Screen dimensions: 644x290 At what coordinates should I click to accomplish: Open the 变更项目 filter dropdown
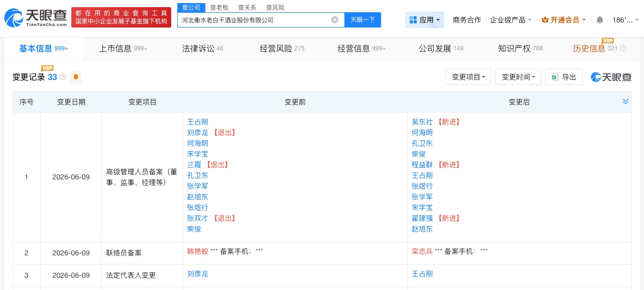468,77
